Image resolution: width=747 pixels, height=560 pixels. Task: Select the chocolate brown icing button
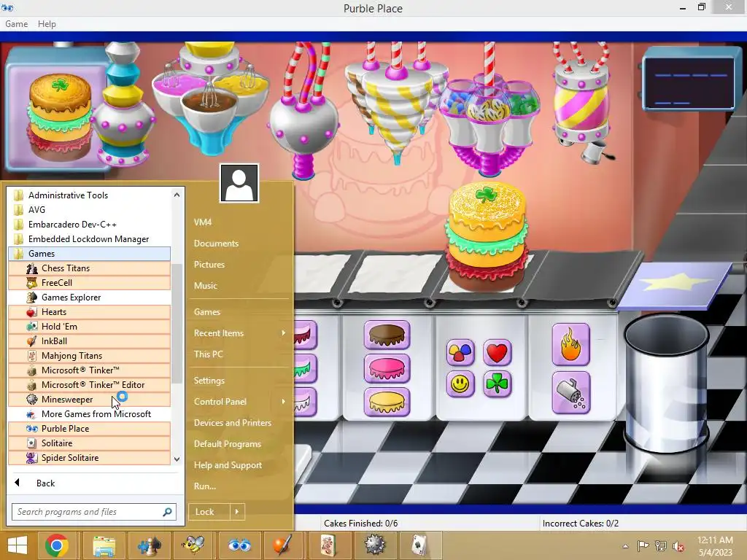pyautogui.click(x=387, y=334)
